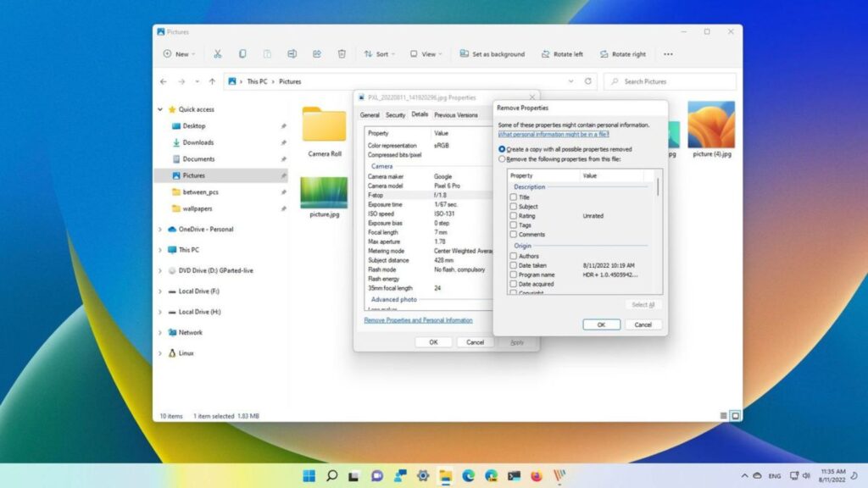Open Windows Start menu on taskbar
868x488 pixels.
(x=309, y=475)
